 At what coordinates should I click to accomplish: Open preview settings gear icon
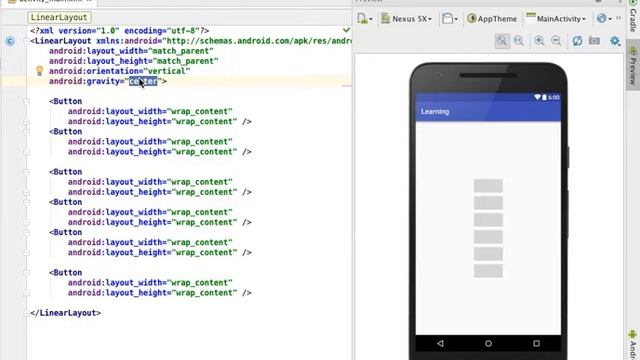pos(615,41)
